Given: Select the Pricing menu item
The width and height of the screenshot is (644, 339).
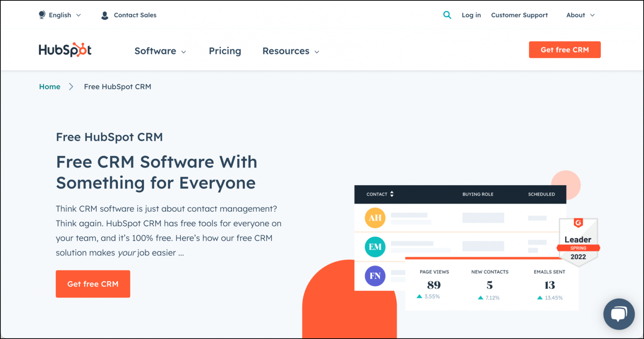Looking at the screenshot, I should point(225,51).
